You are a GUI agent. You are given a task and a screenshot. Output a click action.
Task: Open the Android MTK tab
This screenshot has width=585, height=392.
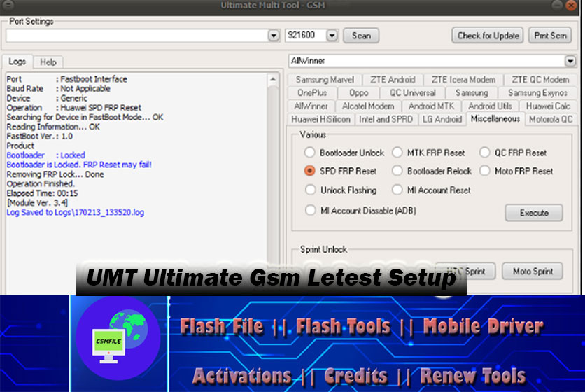431,106
